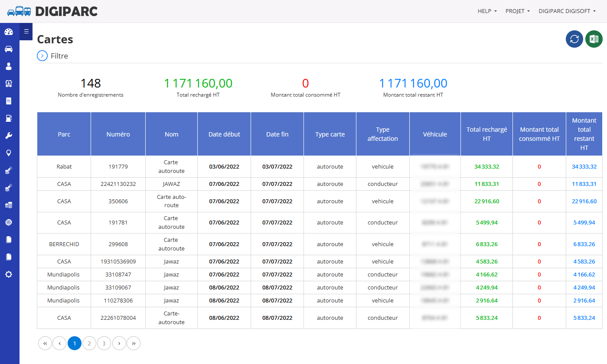
Task: Open the HELP dropdown menu
Action: 487,11
